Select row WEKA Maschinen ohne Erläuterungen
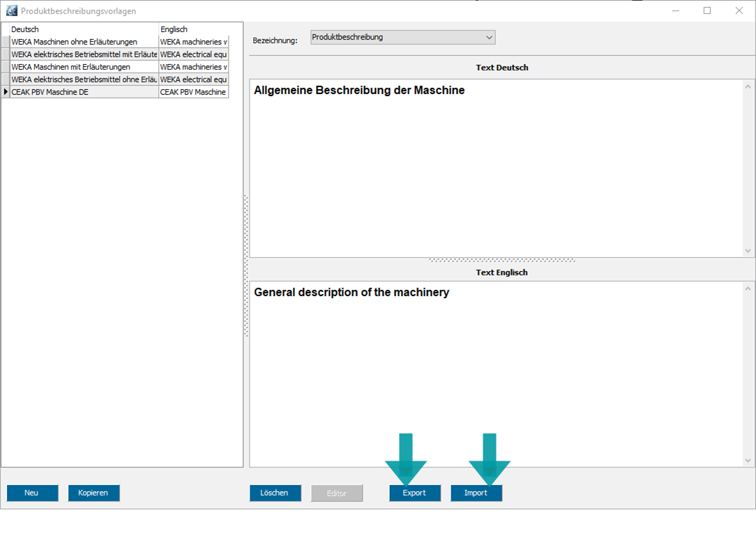 (84, 42)
